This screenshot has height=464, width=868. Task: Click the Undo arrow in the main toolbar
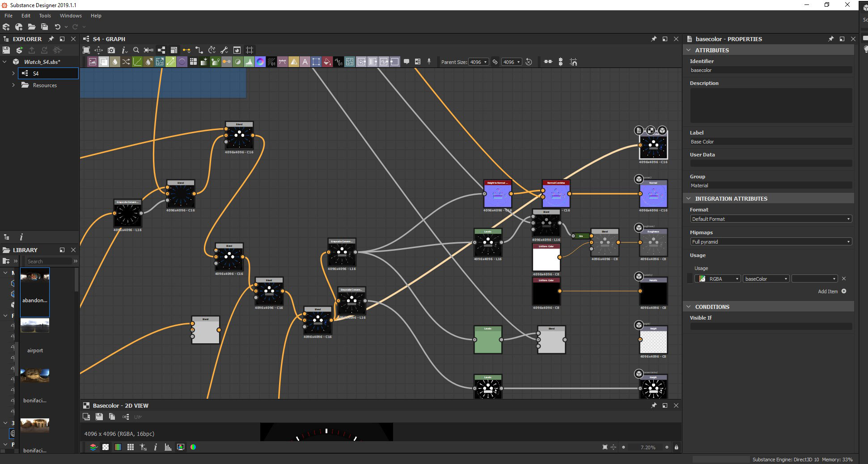pos(57,27)
